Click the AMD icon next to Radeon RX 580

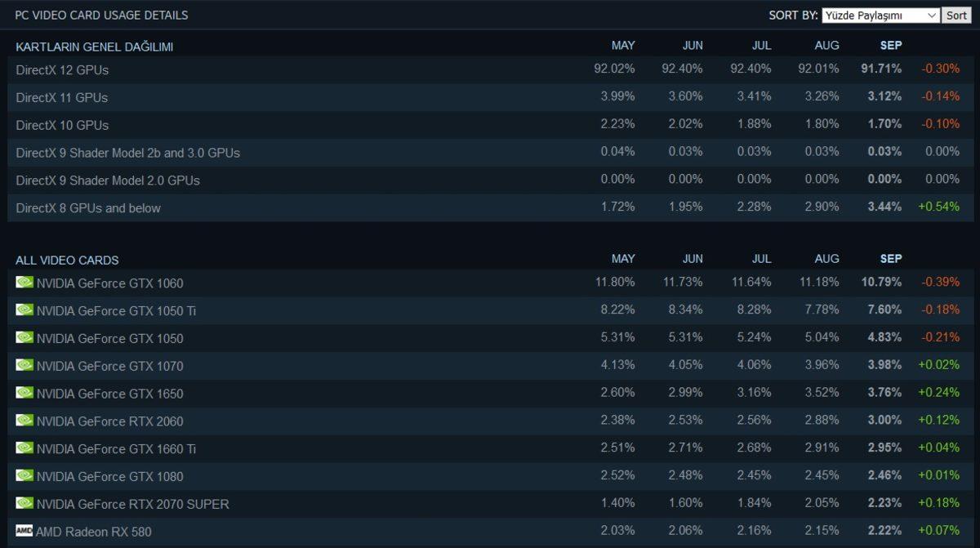[x=25, y=532]
